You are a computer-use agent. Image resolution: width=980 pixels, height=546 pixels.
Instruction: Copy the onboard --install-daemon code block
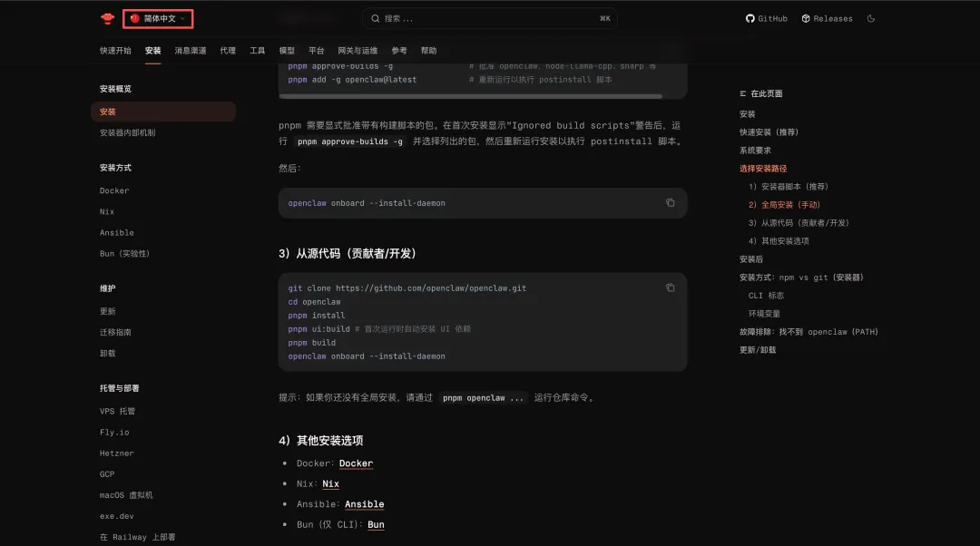(670, 203)
